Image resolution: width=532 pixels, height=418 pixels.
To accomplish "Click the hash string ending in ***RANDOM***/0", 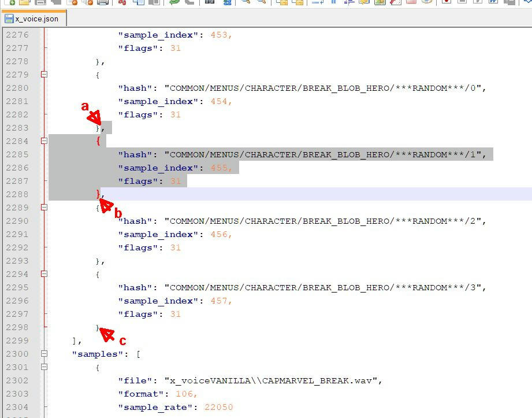I will point(323,88).
